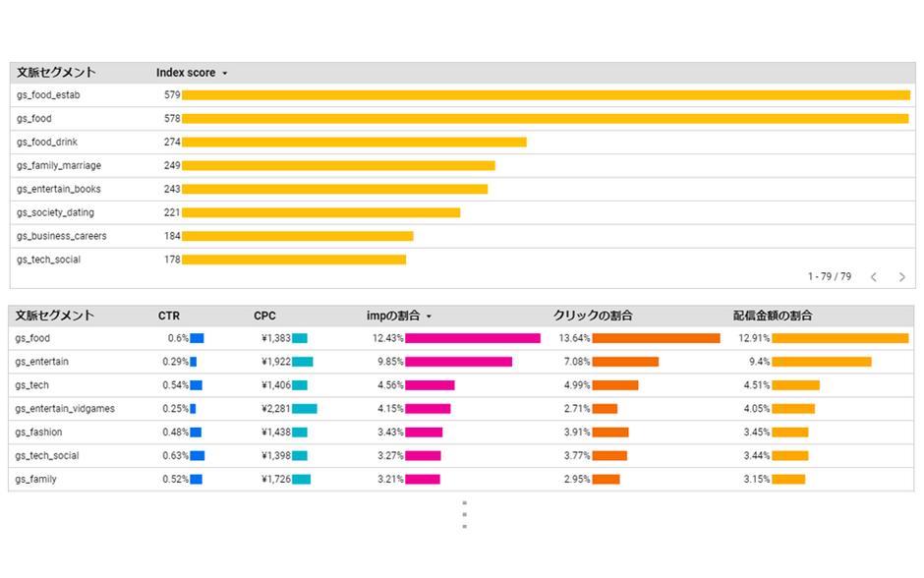Select gs_family_marriage row label
Image resolution: width=924 pixels, height=578 pixels.
[x=59, y=165]
